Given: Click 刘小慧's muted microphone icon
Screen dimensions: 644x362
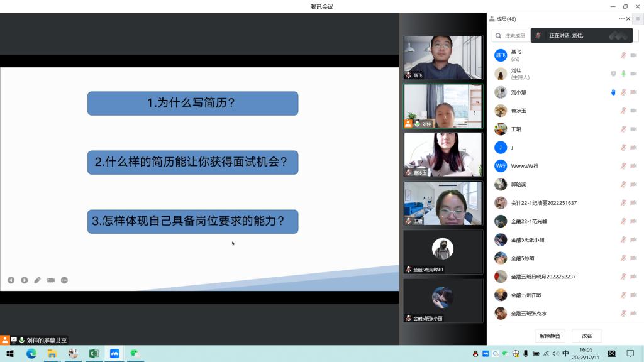Looking at the screenshot, I should 623,92.
